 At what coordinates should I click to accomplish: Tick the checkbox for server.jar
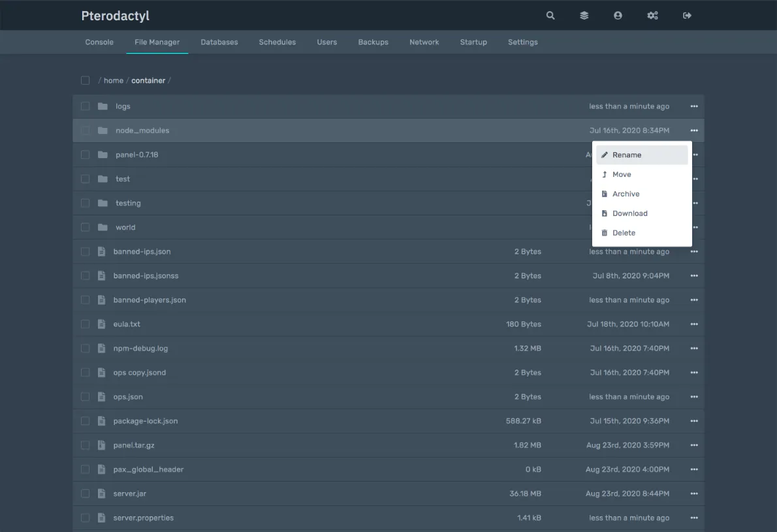click(86, 493)
